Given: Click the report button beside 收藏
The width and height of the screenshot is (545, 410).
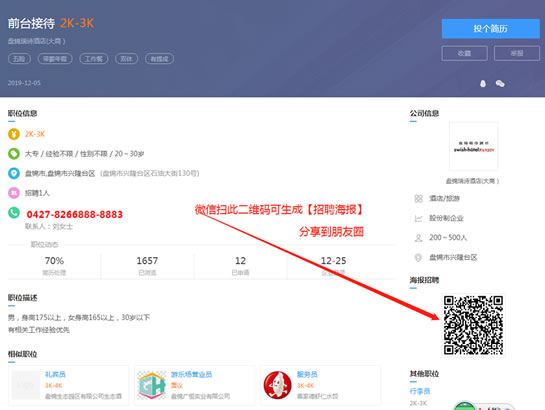Looking at the screenshot, I should 517,53.
